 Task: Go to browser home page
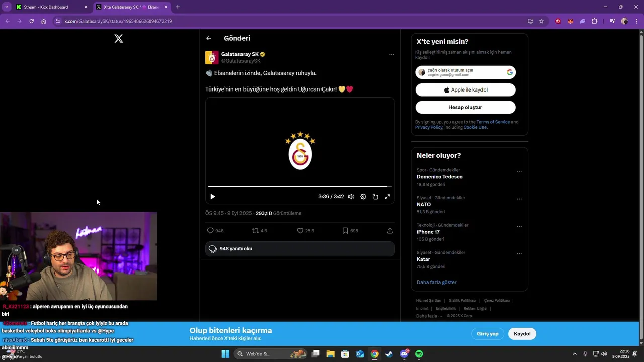44,21
